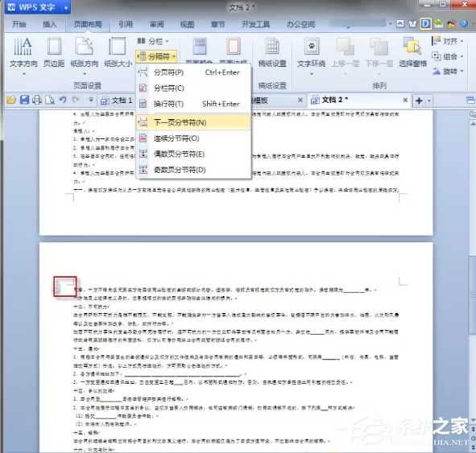Expand the 对齐 align dropdown
Viewport: 476px width, 453px height.
pyautogui.click(x=448, y=41)
